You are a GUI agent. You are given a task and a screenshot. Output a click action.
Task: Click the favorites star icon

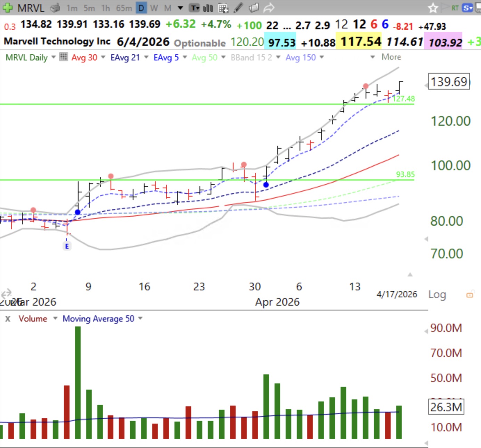[x=433, y=8]
